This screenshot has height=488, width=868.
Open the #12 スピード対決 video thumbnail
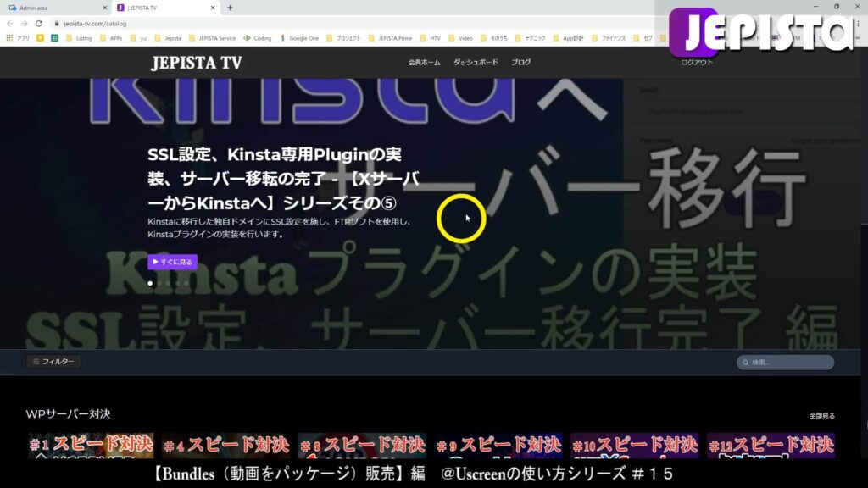click(771, 446)
